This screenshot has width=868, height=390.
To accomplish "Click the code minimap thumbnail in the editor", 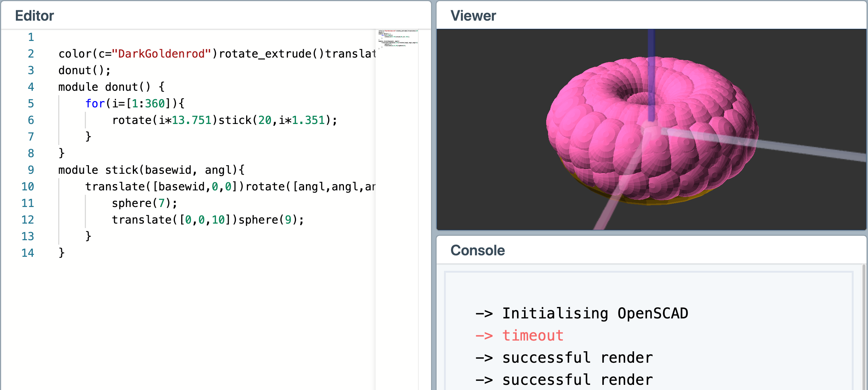I will (x=397, y=39).
